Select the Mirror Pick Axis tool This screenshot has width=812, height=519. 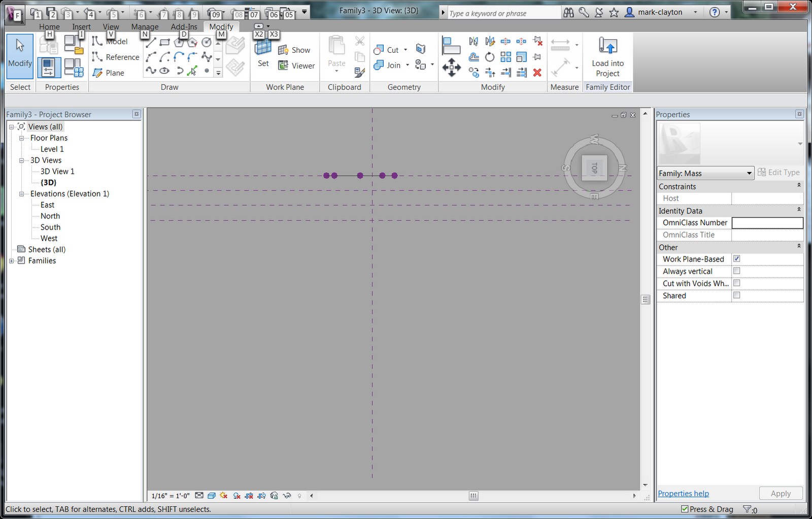click(473, 41)
